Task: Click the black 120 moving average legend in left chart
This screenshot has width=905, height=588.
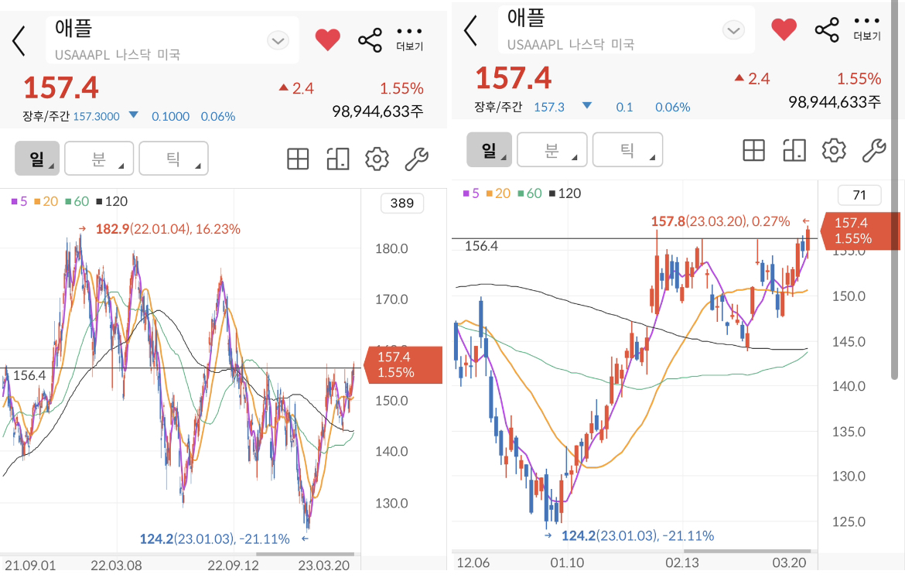Action: (112, 201)
